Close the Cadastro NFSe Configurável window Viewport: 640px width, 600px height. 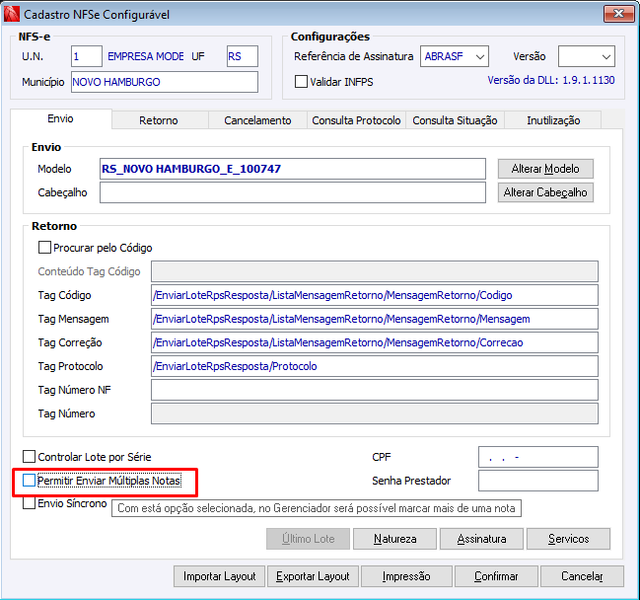(x=618, y=14)
